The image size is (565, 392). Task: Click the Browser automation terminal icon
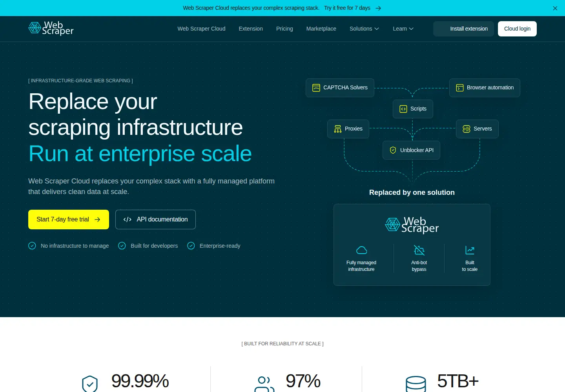click(460, 88)
